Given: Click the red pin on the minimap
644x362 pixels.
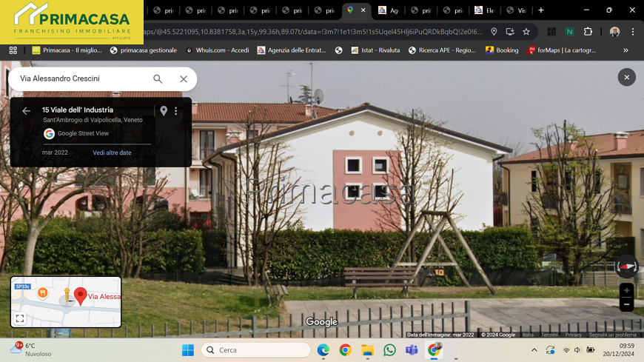Looking at the screenshot, I should (81, 296).
